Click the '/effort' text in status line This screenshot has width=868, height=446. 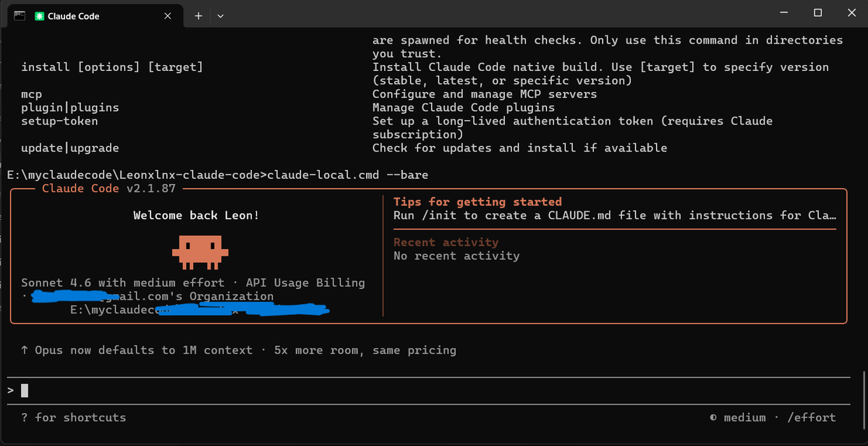pos(811,418)
